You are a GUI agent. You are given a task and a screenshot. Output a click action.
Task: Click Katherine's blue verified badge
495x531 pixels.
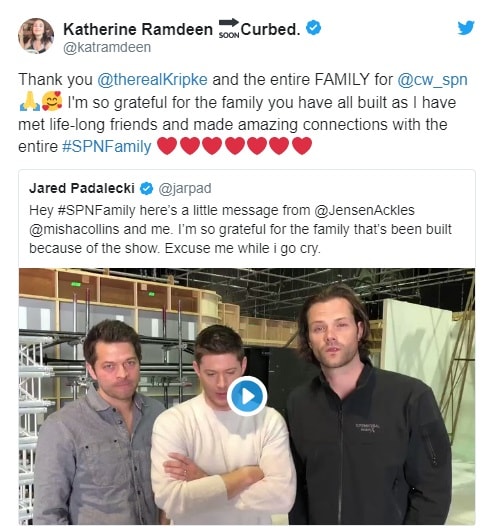(314, 28)
